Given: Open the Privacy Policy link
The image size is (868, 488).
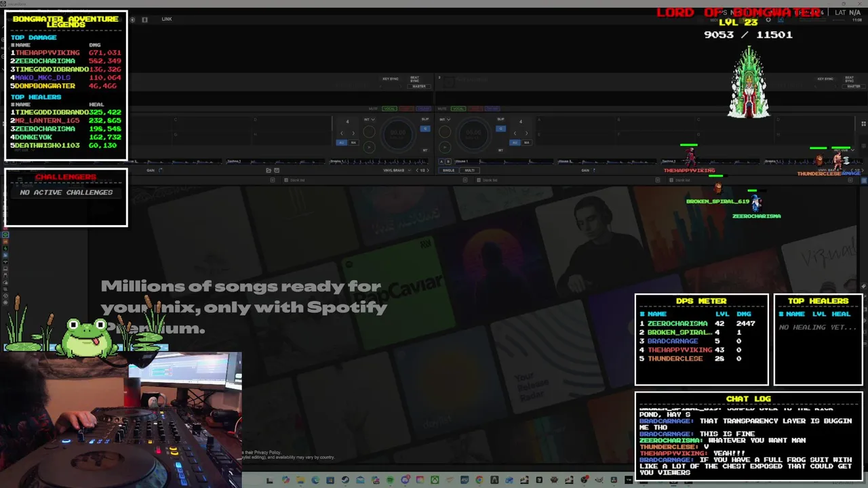Looking at the screenshot, I should point(267,452).
